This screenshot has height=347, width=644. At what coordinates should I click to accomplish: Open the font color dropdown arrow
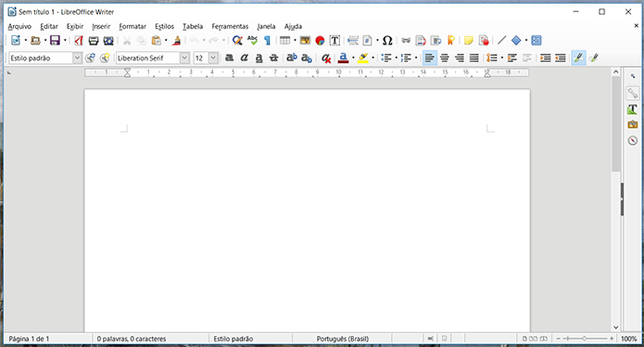click(353, 58)
